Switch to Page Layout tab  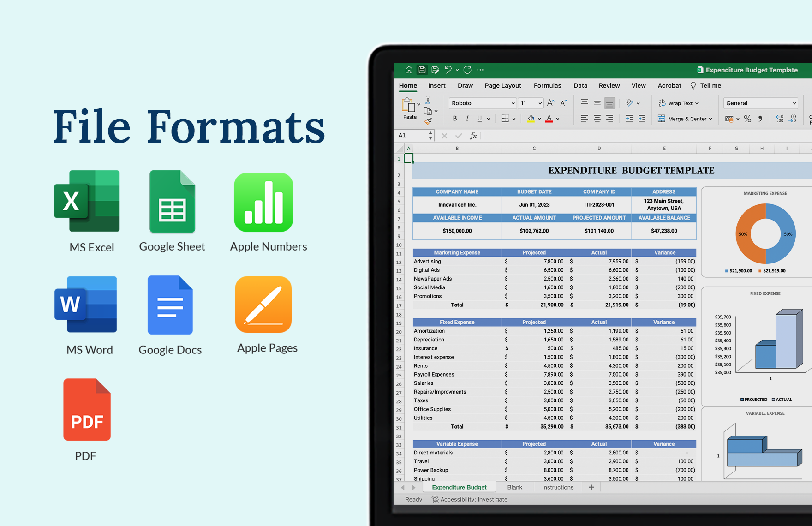503,85
